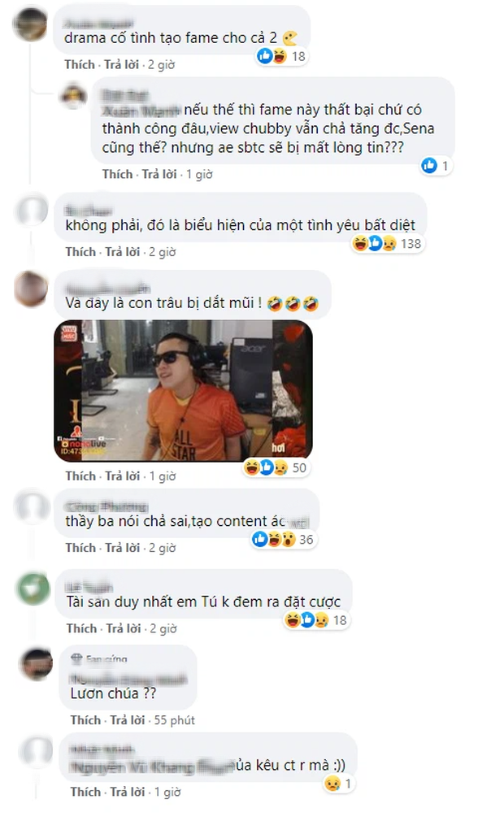Image resolution: width=504 pixels, height=821 pixels.
Task: Reply to 'thầy ba nói chả sai' comment
Action: pos(123,548)
